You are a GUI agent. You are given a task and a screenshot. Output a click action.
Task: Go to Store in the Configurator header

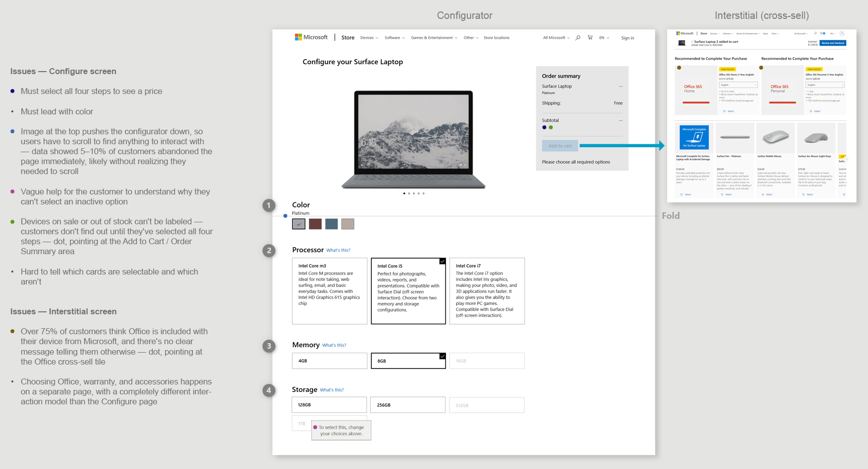(348, 38)
